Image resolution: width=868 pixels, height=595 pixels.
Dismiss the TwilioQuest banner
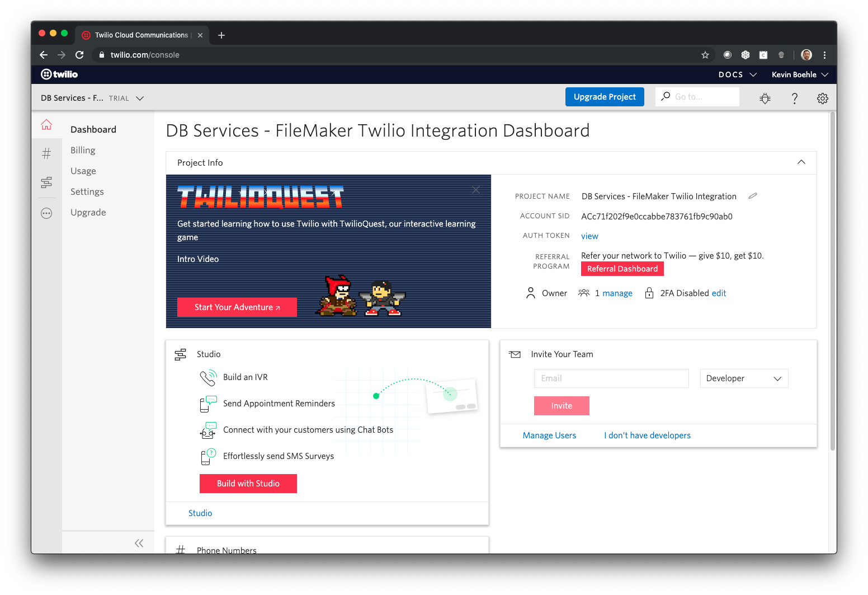(476, 190)
